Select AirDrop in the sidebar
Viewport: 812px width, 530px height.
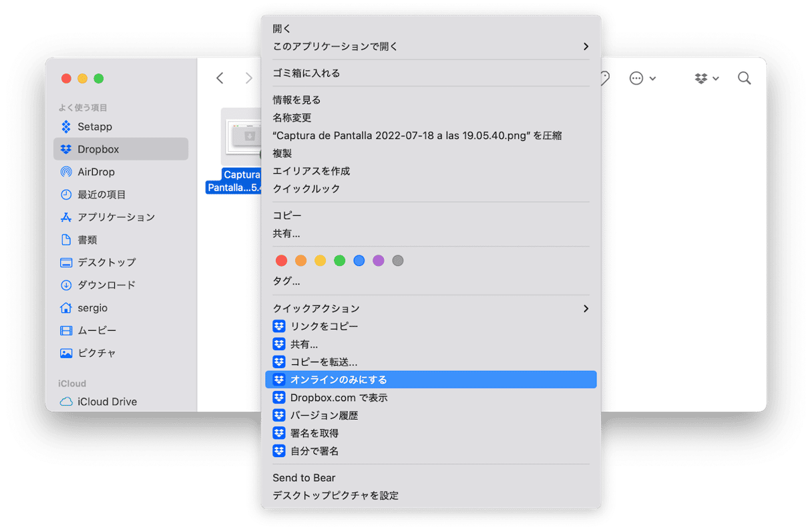(x=95, y=172)
